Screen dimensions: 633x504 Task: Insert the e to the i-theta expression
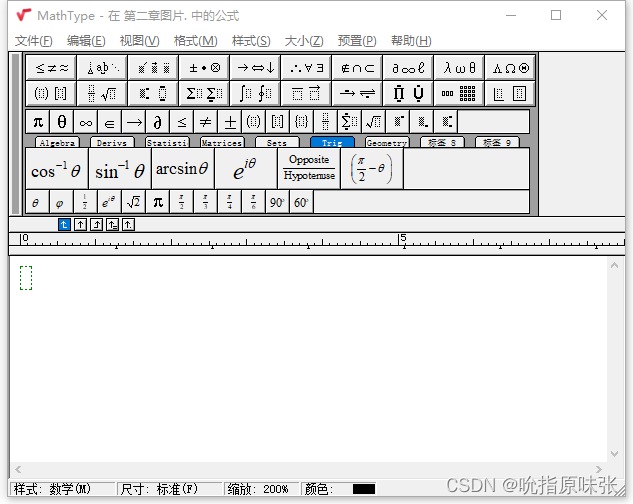click(x=246, y=169)
